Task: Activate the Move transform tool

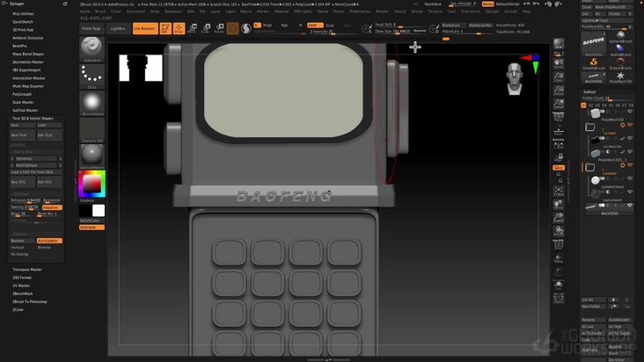Action: (x=193, y=28)
